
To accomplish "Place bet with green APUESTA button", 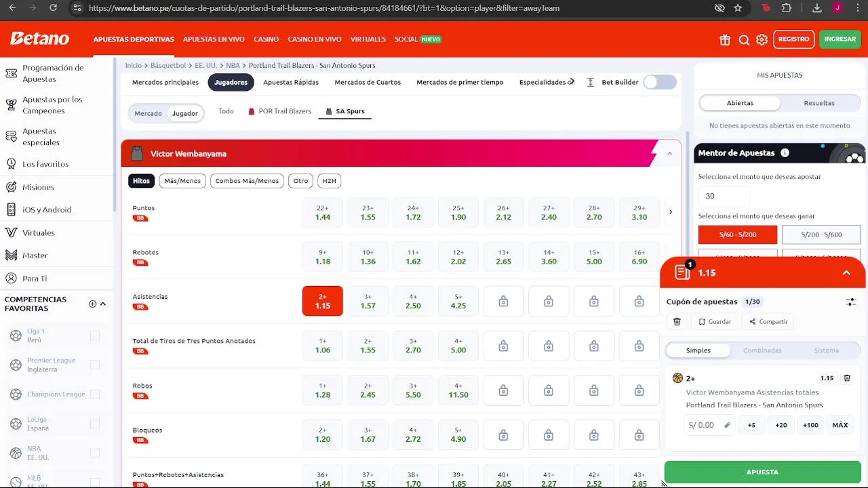I will click(762, 472).
